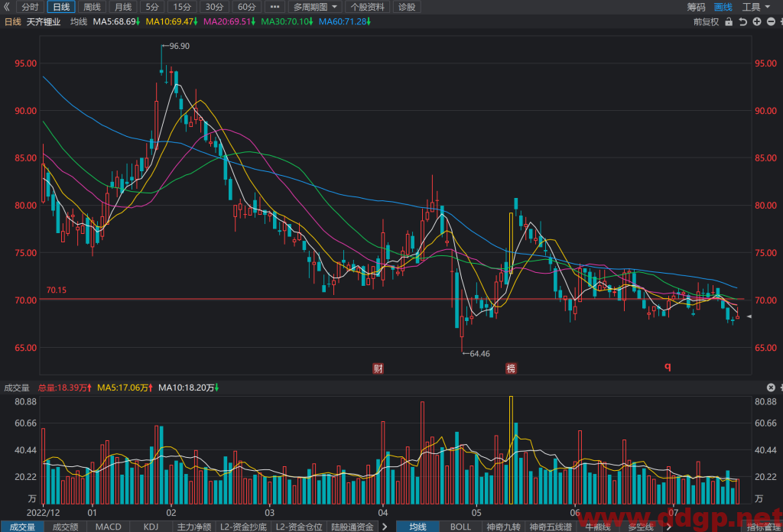This screenshot has height=532, width=783.
Task: Unlock chart via the lock icon
Action: pos(729,22)
